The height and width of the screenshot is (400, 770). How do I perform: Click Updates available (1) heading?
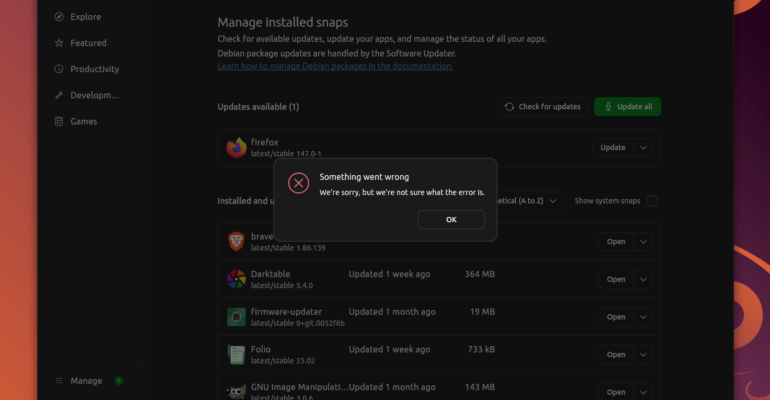[258, 107]
